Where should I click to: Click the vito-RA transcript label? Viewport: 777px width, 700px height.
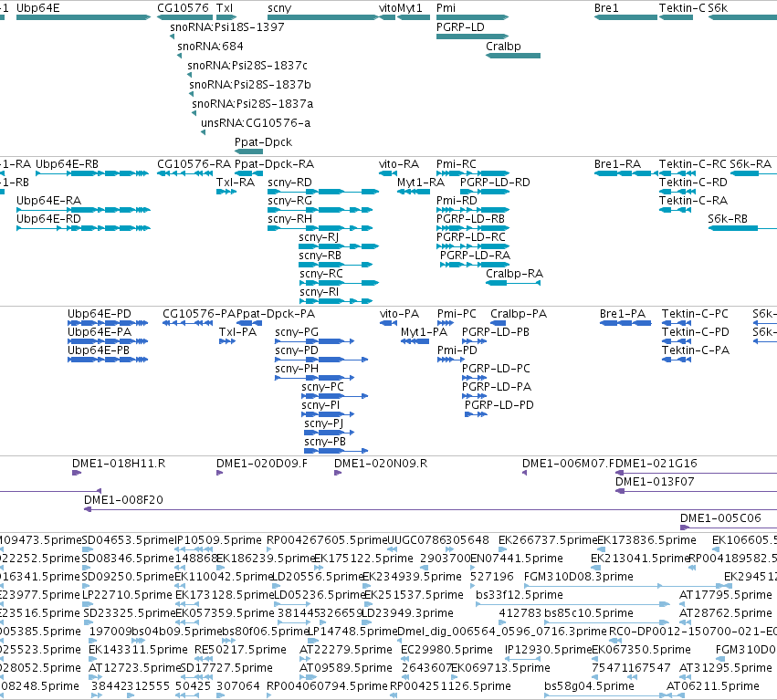(399, 164)
